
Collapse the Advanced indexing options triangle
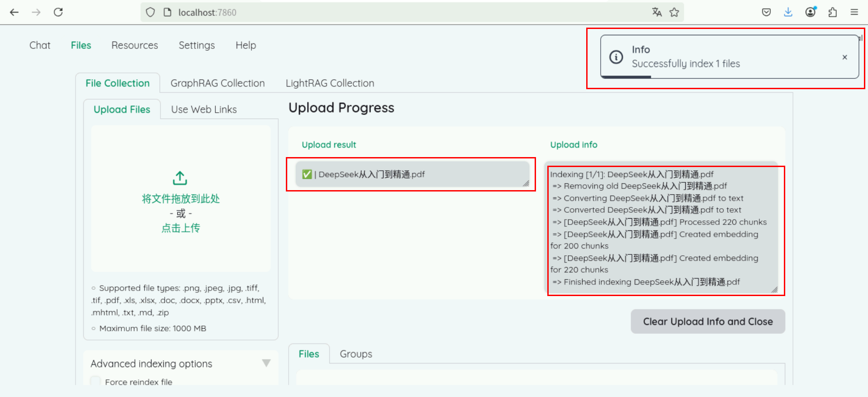266,363
